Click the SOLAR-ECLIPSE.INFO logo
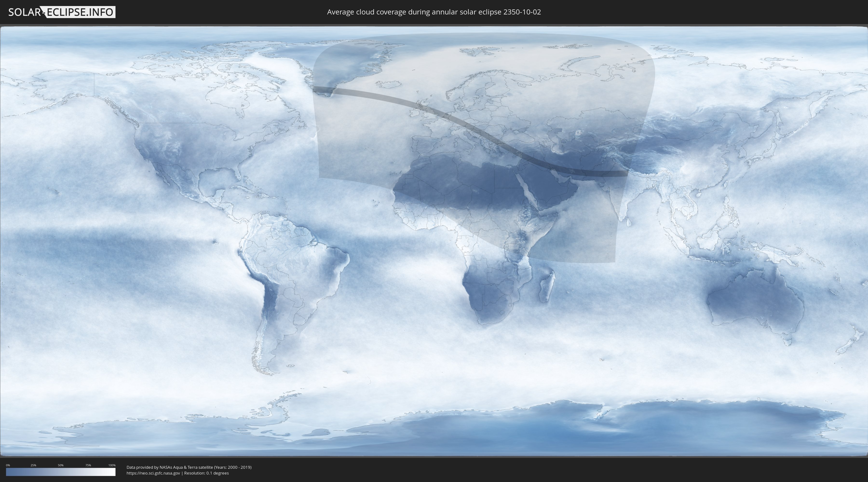 (x=61, y=12)
